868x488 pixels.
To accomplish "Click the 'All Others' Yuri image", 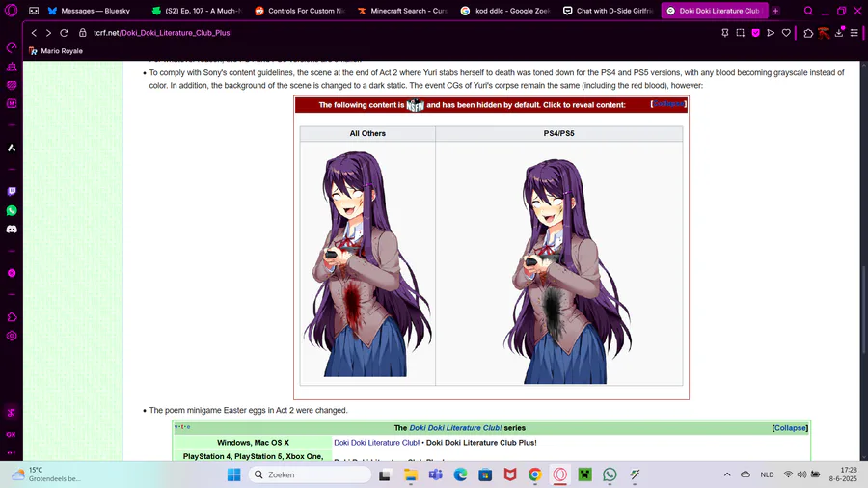I will [367, 264].
